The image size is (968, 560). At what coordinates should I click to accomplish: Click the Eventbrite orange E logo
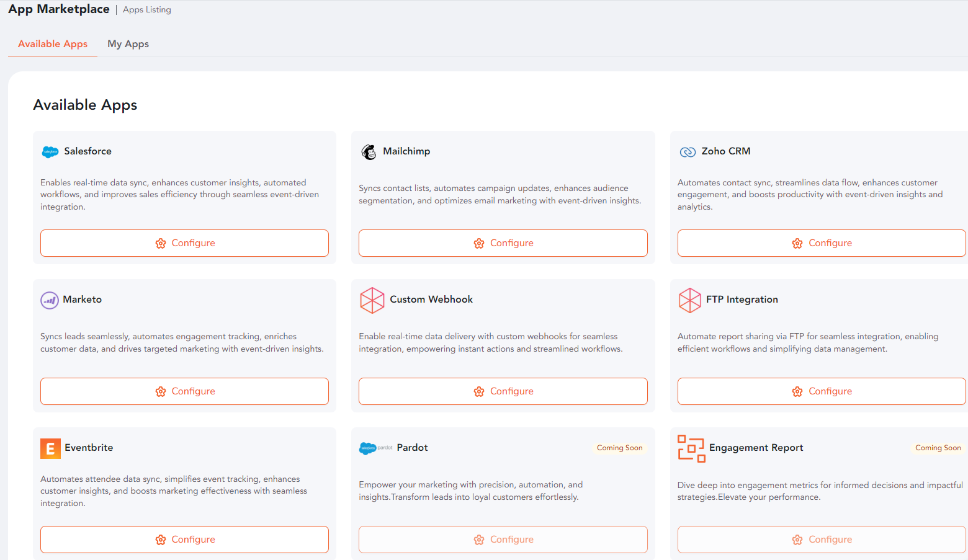50,448
